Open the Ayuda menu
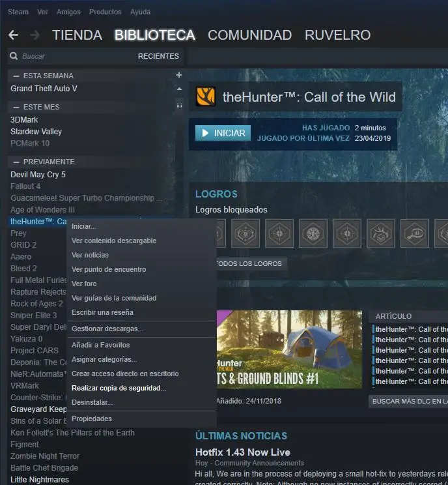This screenshot has height=485, width=448. coord(140,12)
